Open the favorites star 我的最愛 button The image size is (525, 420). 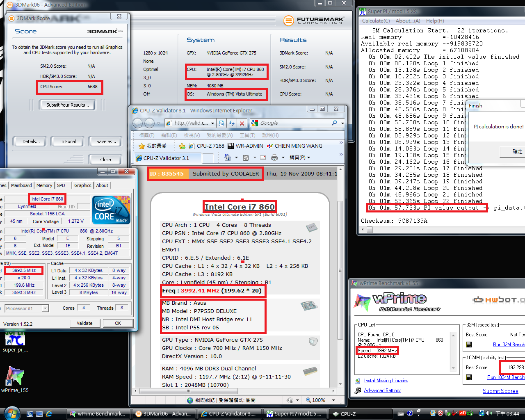(x=153, y=146)
